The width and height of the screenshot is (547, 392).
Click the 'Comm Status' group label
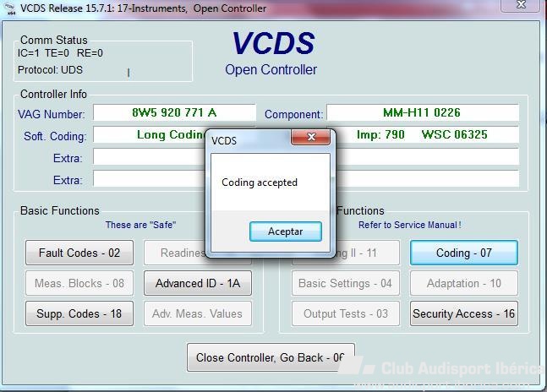click(54, 40)
